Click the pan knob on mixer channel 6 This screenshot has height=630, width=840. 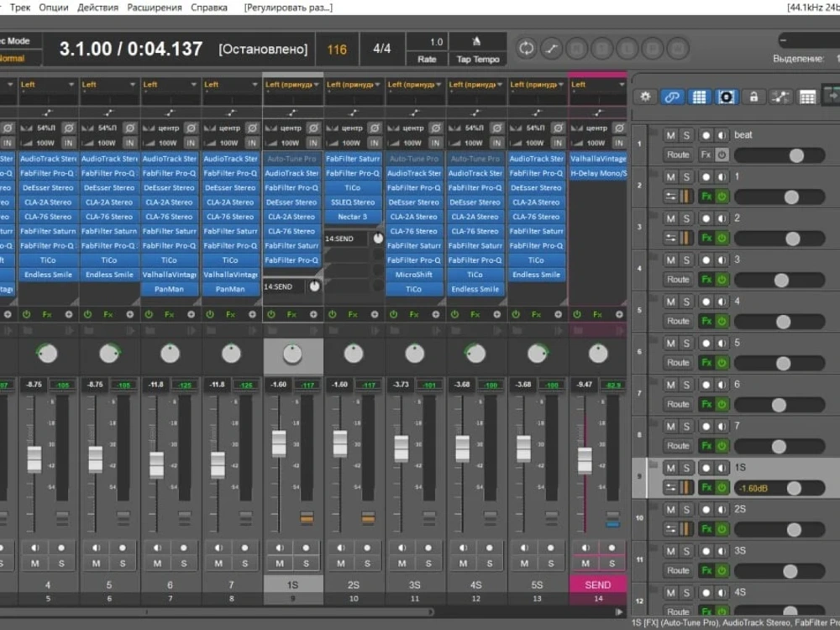point(170,354)
